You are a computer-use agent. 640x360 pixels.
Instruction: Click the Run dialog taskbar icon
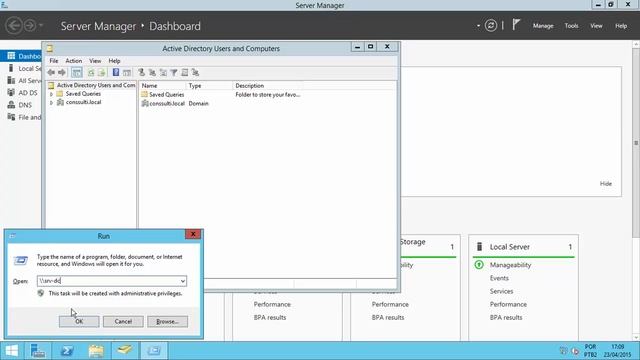point(154,351)
